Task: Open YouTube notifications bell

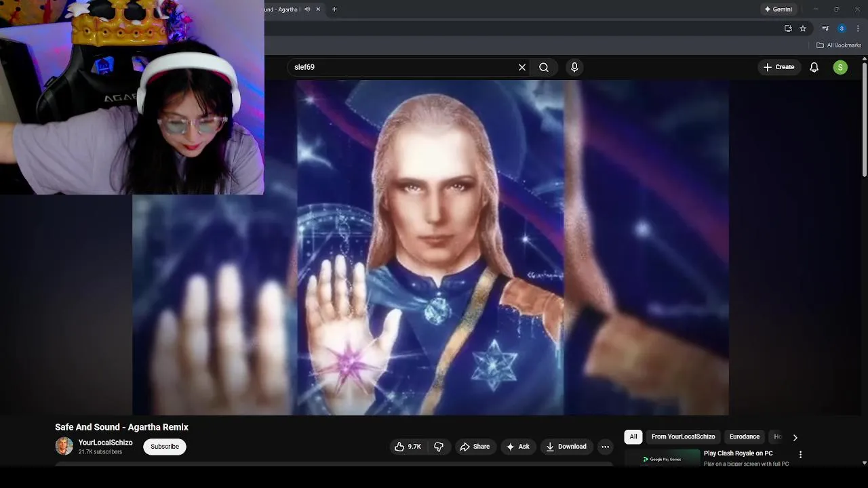Action: click(x=814, y=67)
